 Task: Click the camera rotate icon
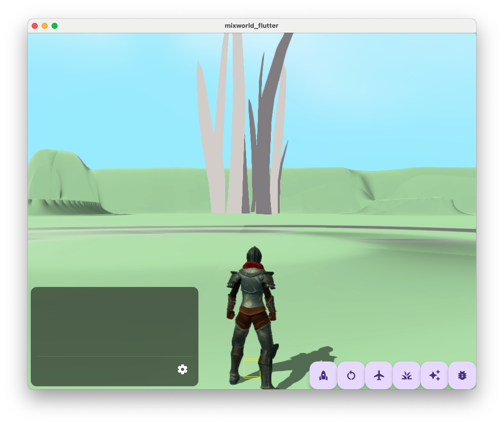pyautogui.click(x=351, y=375)
